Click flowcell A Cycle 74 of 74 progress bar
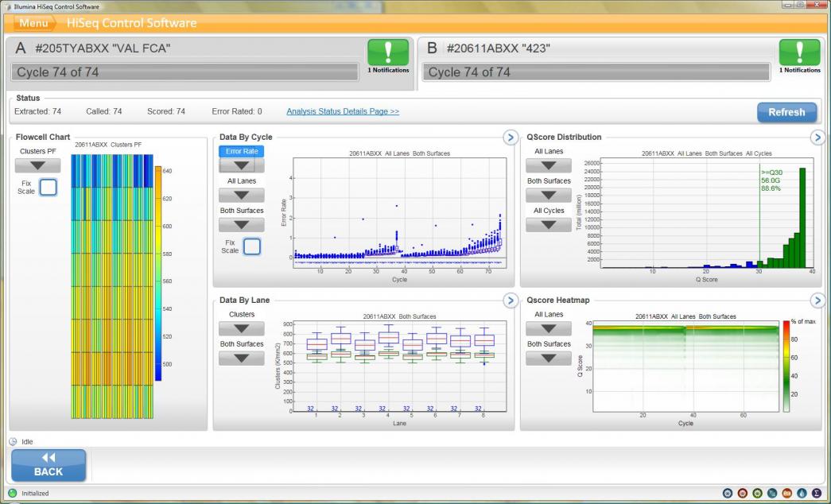 point(185,72)
